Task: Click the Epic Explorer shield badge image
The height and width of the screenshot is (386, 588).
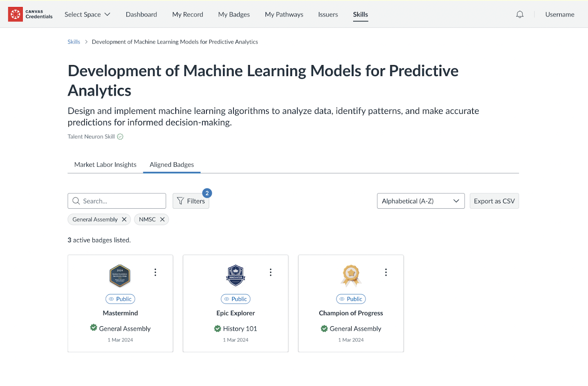Action: coord(236,275)
